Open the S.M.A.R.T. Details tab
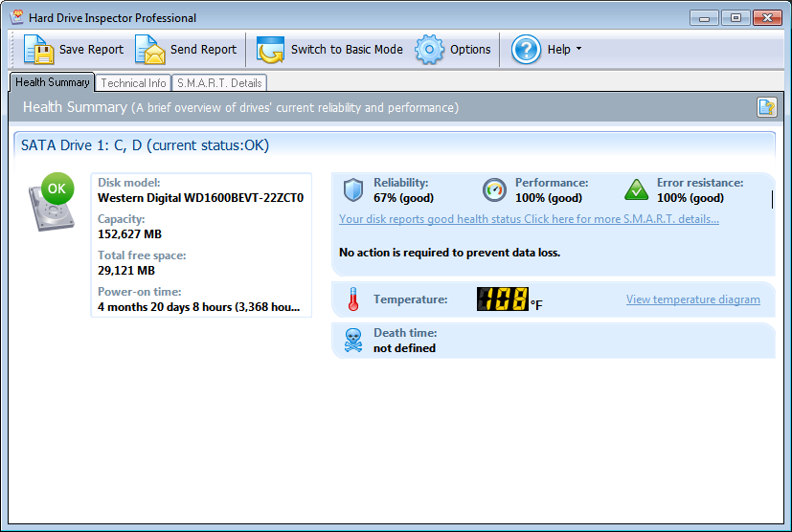Screen dimensions: 792x532 coord(219,83)
